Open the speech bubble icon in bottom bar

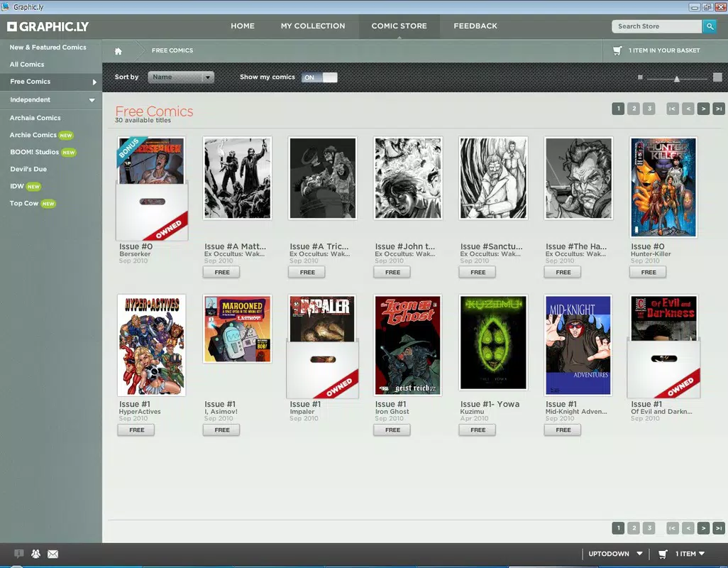[x=19, y=554]
